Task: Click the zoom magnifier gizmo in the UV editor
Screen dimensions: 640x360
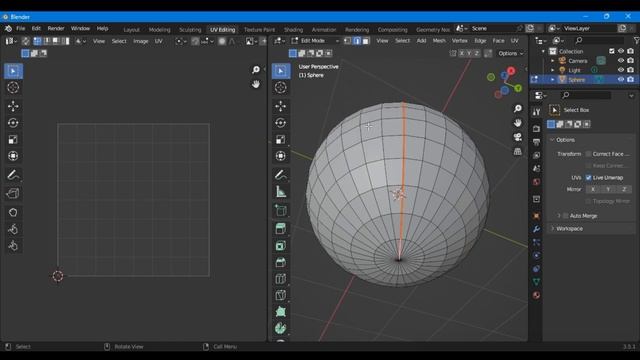Action: coord(256,70)
